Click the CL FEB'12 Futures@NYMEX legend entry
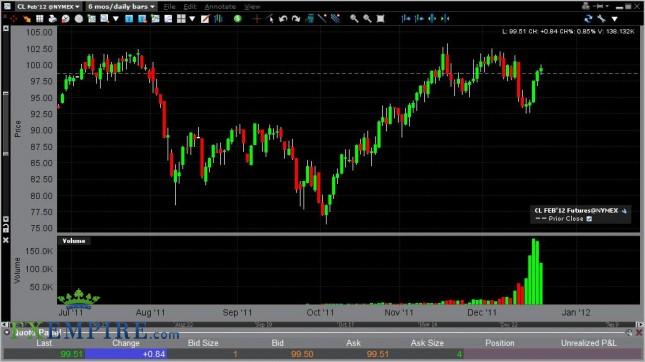Screen dimensions: 645x362 [576, 210]
